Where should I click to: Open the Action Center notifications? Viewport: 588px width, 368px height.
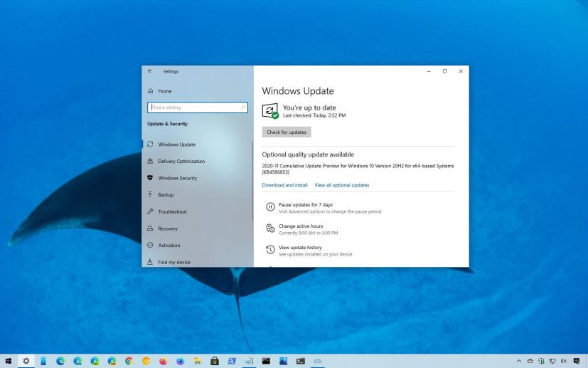(x=577, y=362)
